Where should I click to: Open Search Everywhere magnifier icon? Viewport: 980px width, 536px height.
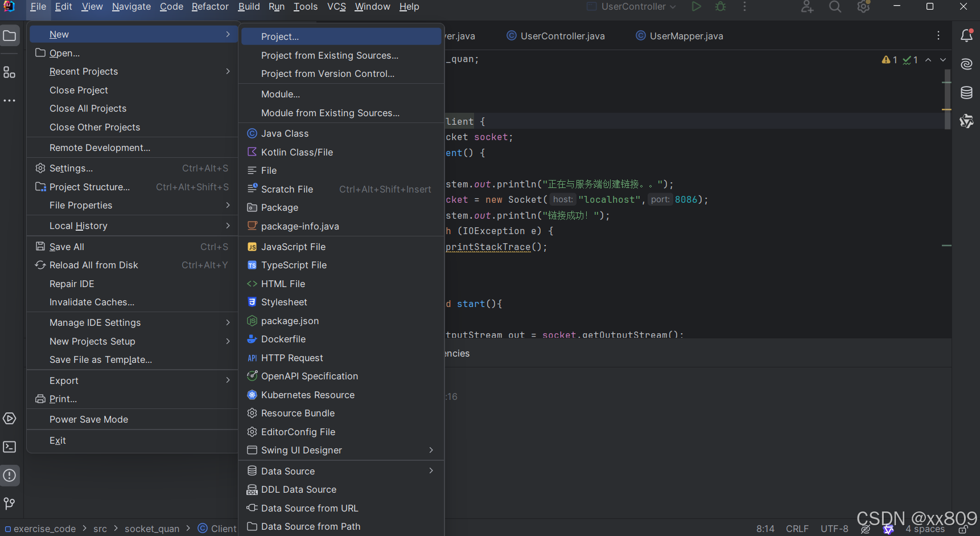point(835,7)
